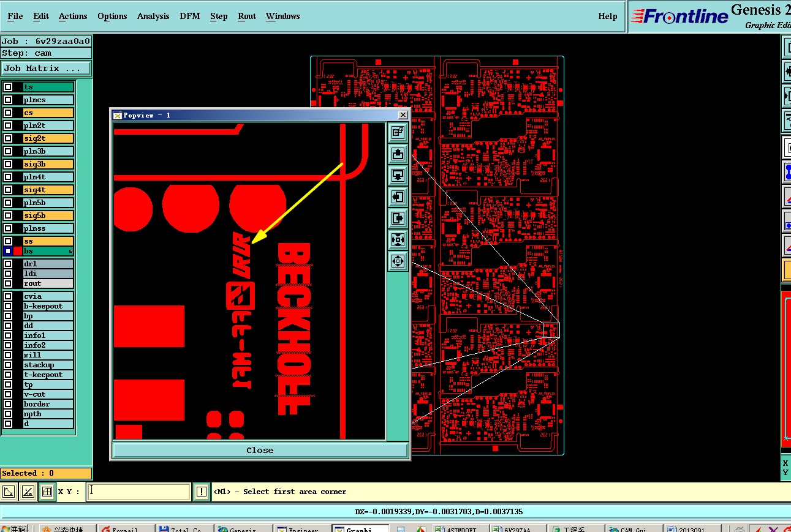This screenshot has width=791, height=532.
Task: Open the Windows Start button
Action: click(15, 529)
